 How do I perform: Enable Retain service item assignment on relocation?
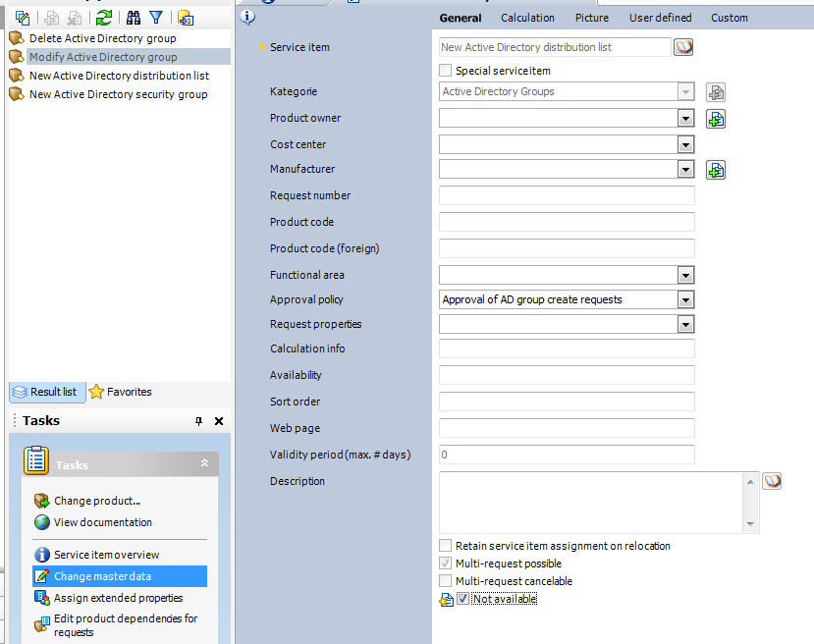445,546
